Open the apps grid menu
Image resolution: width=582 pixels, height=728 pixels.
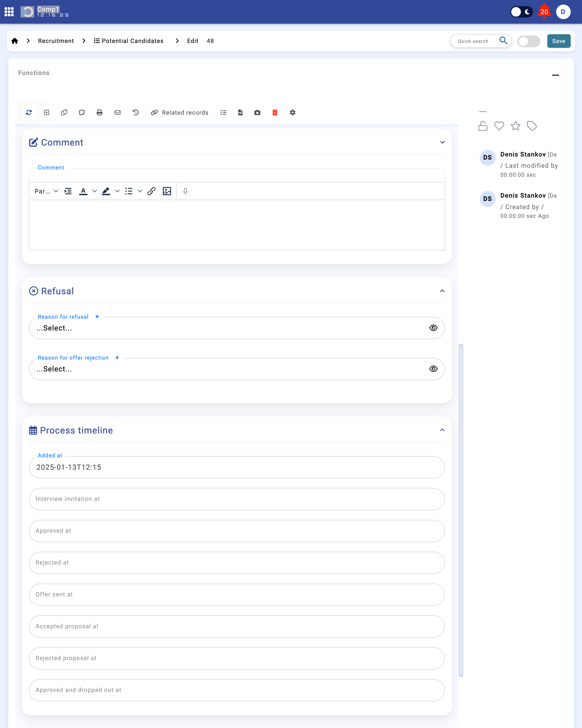tap(9, 12)
